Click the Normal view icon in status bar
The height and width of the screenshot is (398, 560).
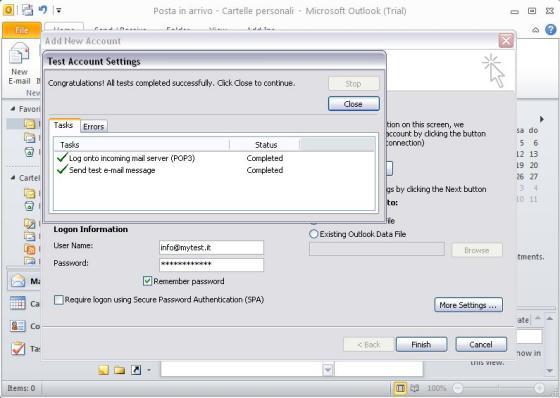pos(400,388)
